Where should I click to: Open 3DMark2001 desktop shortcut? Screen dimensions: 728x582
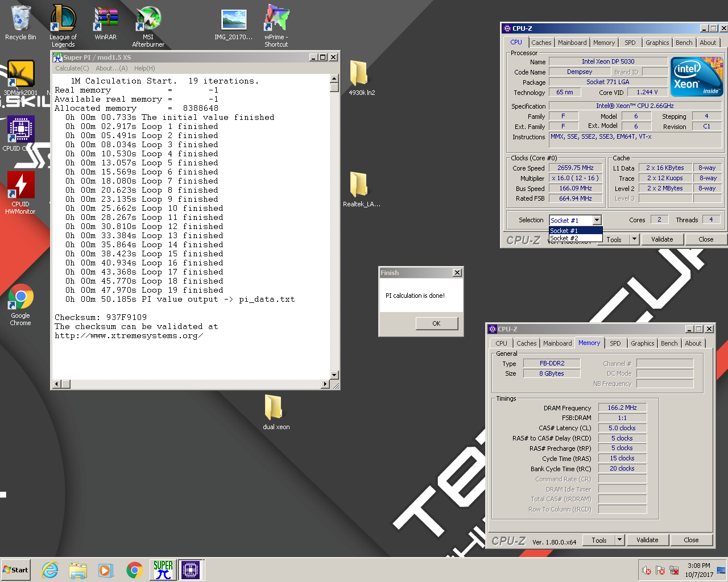20,78
